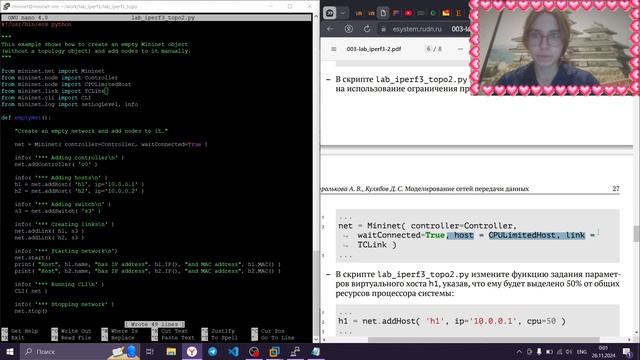Click nano's Cur Pos shortcut label

[273, 331]
